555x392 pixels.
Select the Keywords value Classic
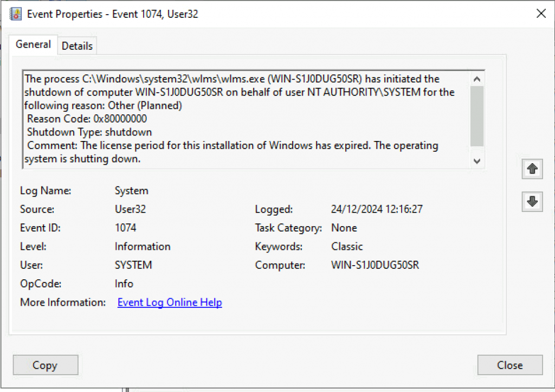click(347, 247)
